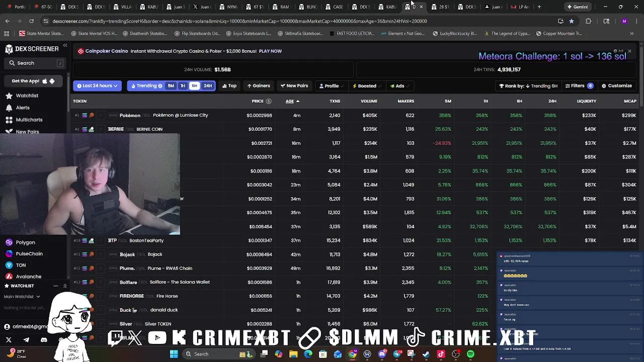Open the Telegram icon in sidebar footer
This screenshot has height=362, width=644.
(x=26, y=340)
